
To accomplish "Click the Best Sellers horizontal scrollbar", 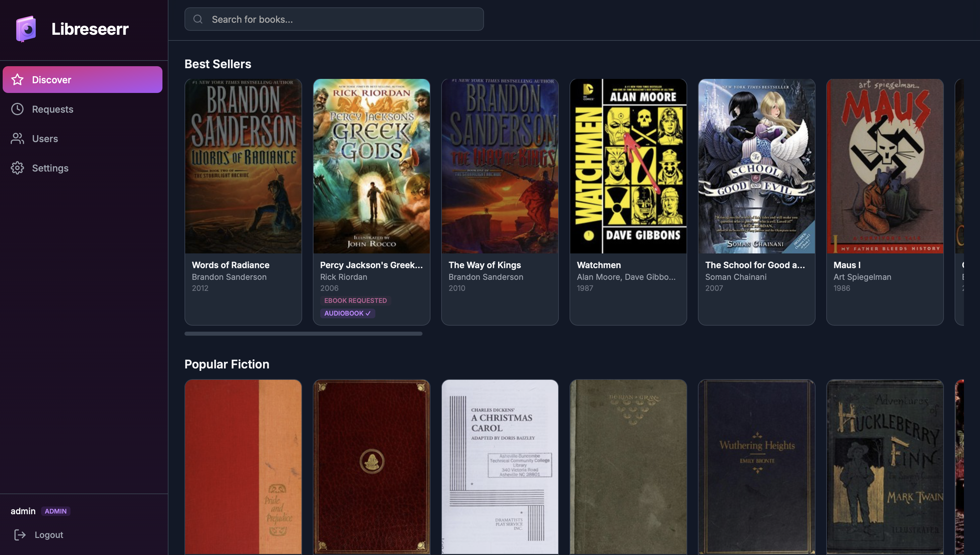I will tap(303, 334).
